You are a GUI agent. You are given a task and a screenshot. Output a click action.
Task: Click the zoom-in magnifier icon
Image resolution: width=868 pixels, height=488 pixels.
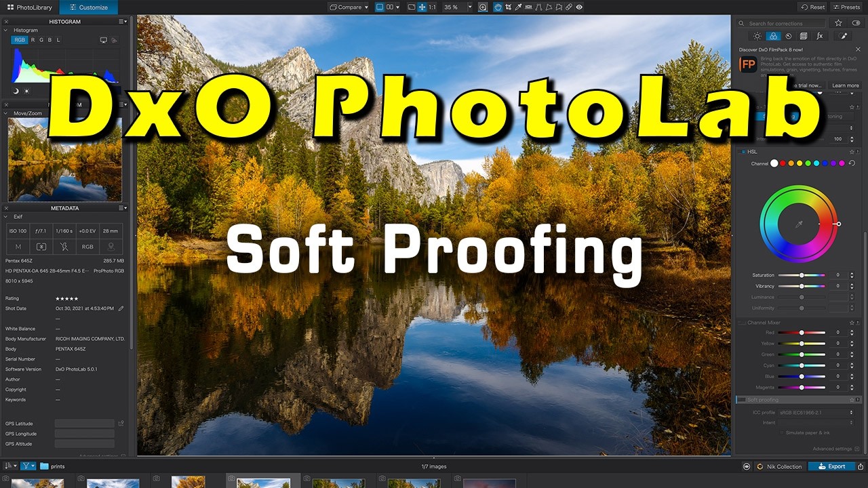483,7
